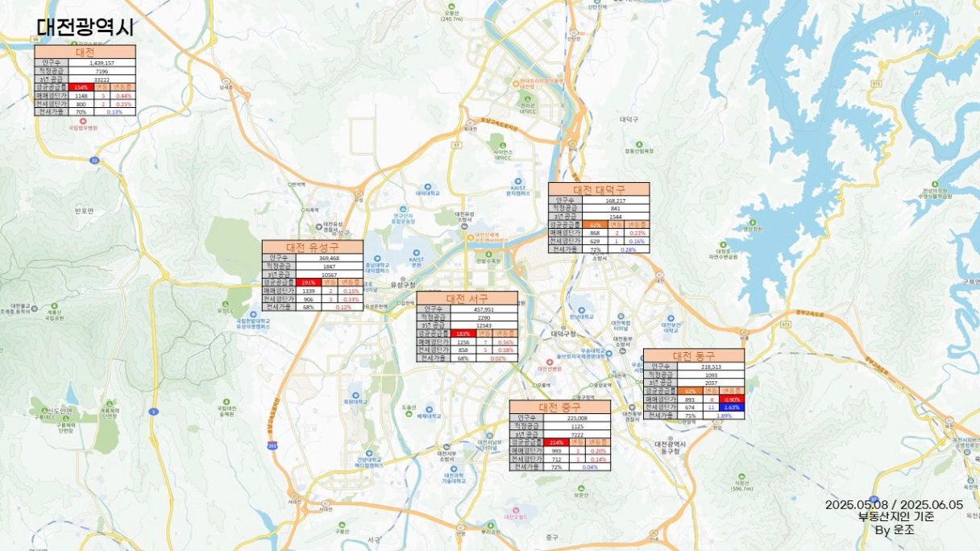The width and height of the screenshot is (980, 551).
Task: Select the 대전 동구 table header
Action: point(694,355)
